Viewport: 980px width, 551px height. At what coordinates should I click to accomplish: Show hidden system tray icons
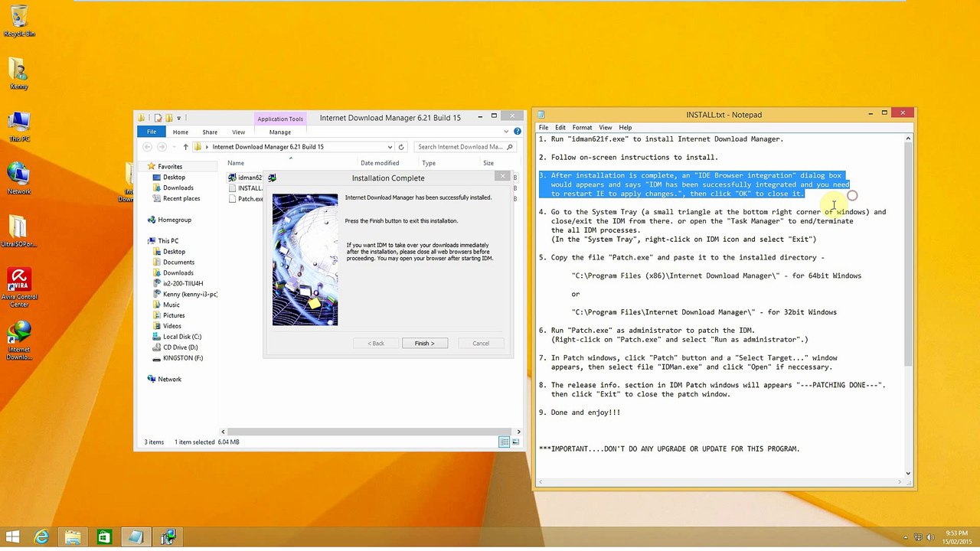point(906,538)
